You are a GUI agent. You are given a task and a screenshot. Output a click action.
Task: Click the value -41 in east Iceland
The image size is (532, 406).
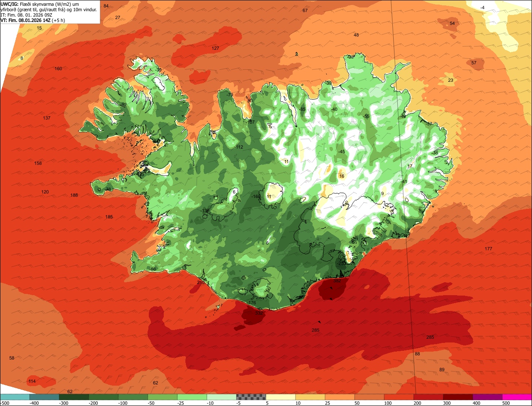404,181
